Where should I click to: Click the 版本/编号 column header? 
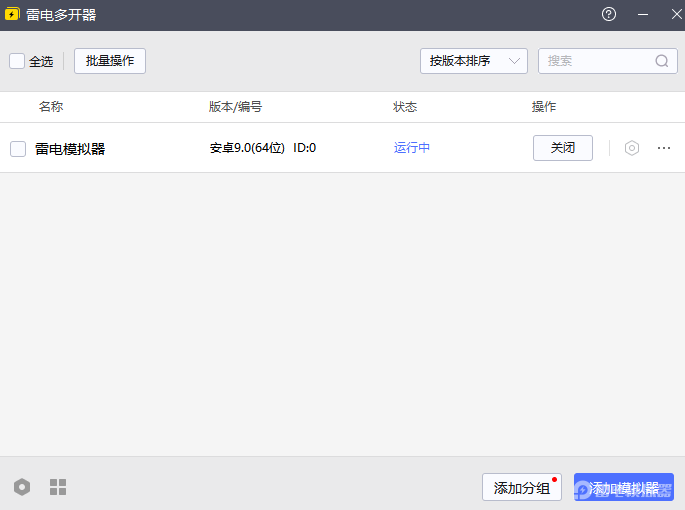click(235, 107)
